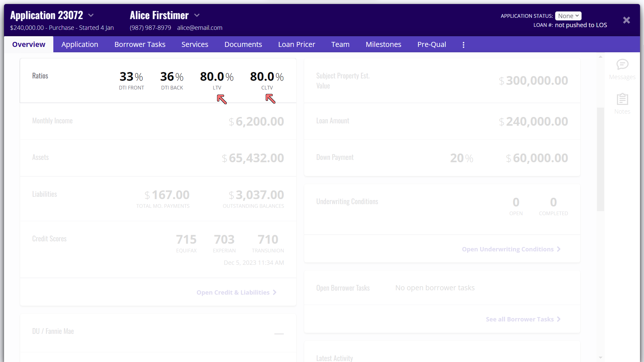Open the Application Status select box
The width and height of the screenshot is (644, 362).
pyautogui.click(x=568, y=16)
